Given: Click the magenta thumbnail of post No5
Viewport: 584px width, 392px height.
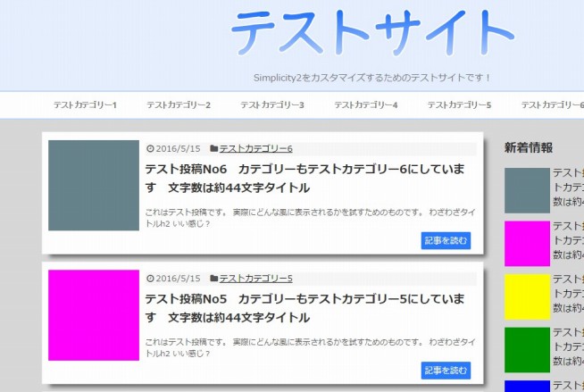Looking at the screenshot, I should (x=94, y=315).
